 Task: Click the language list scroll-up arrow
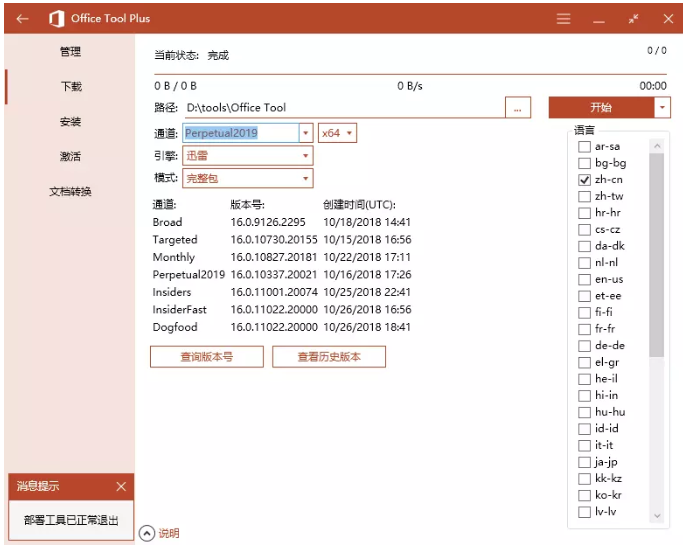point(657,146)
